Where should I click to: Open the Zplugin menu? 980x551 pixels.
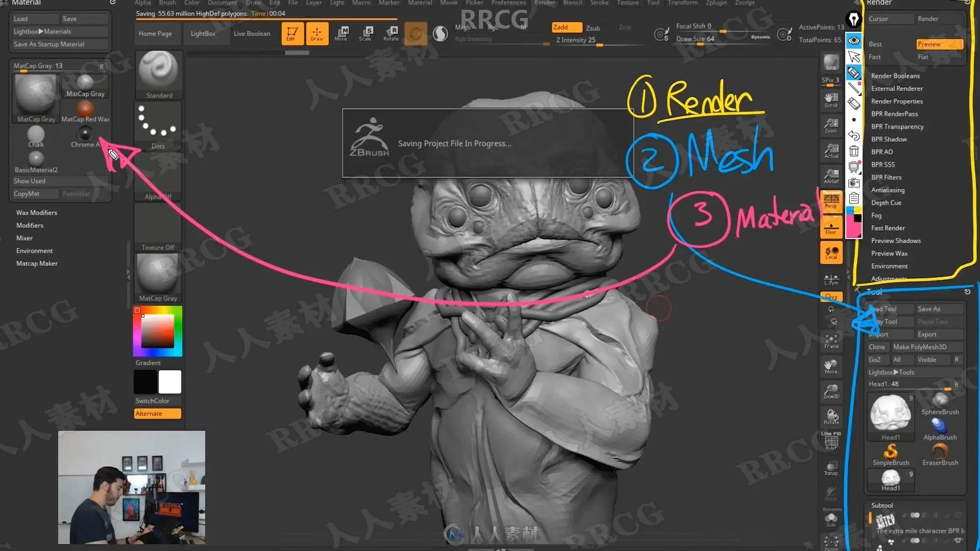pos(716,3)
